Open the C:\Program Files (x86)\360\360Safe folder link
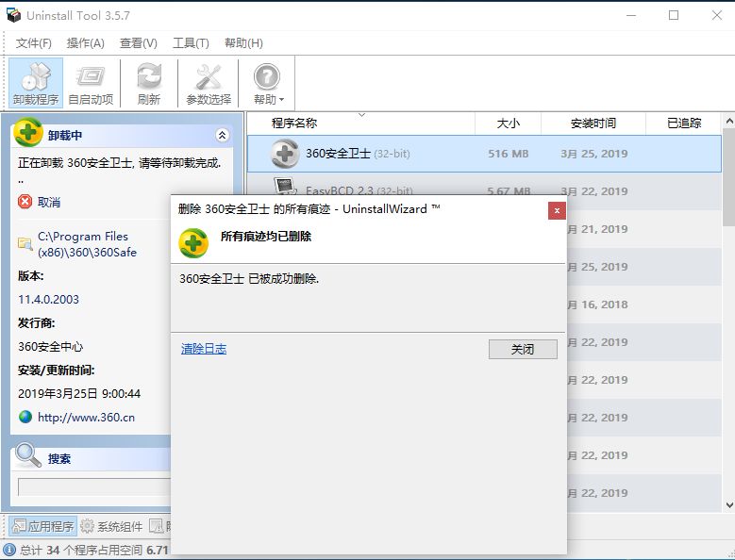 click(x=87, y=244)
